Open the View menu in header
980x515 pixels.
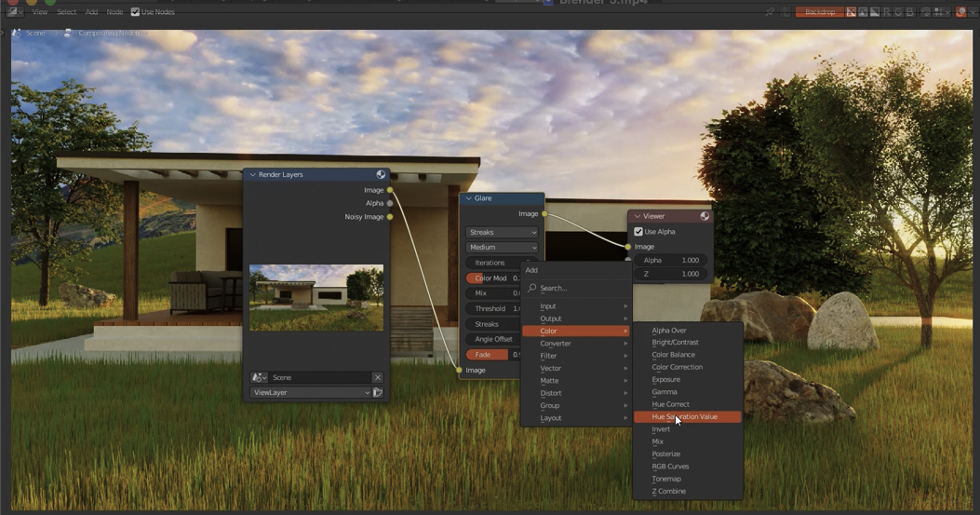tap(39, 12)
